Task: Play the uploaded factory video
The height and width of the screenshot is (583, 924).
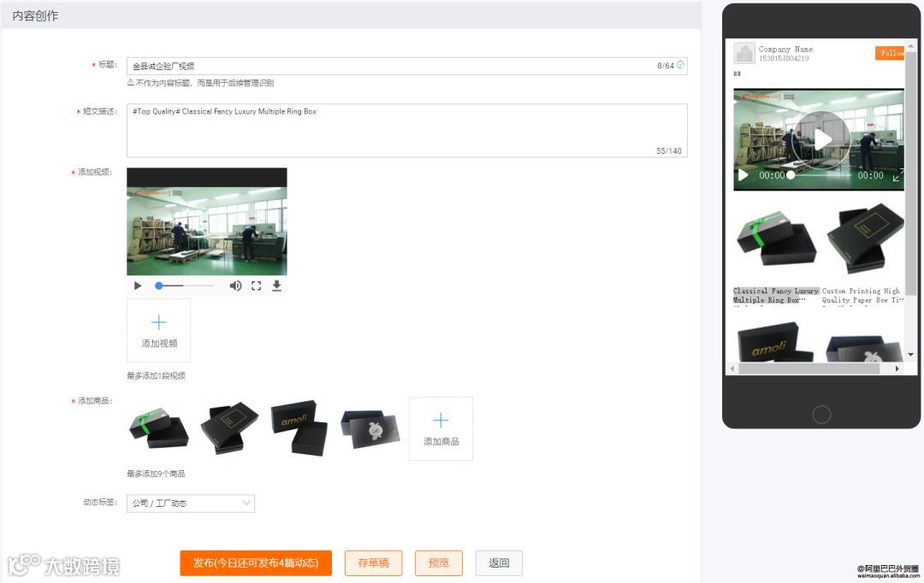Action: (x=138, y=286)
